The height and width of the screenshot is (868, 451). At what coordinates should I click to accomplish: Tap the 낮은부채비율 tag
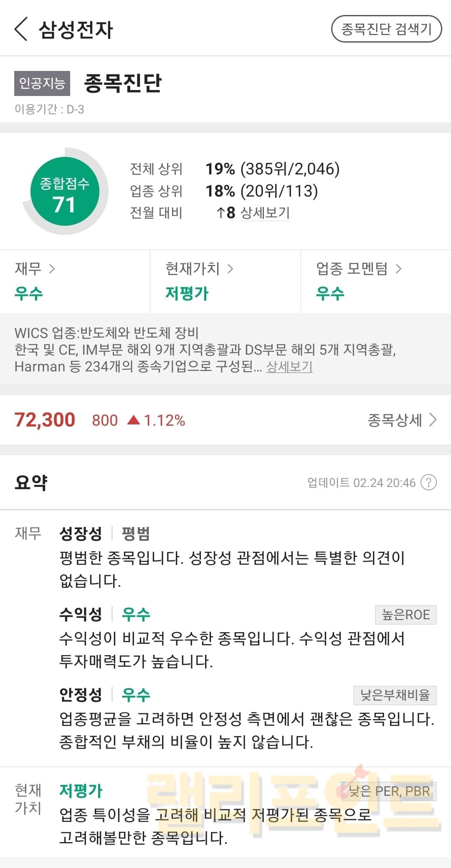click(x=395, y=695)
